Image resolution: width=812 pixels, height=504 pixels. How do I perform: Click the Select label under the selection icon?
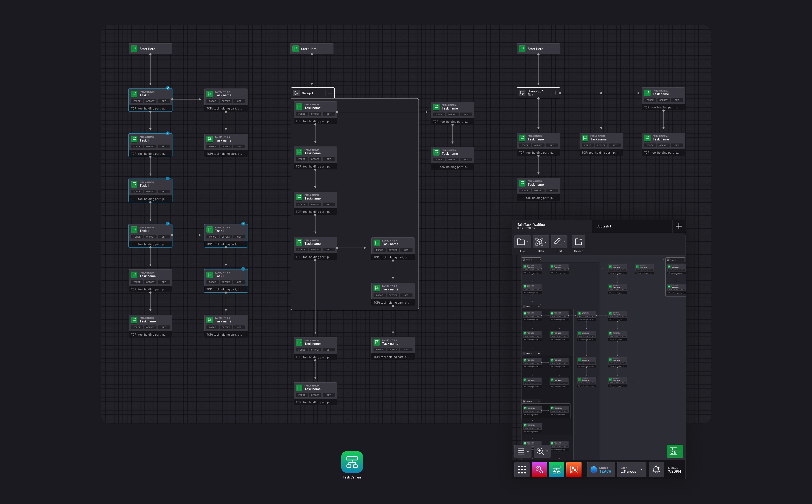pos(578,251)
